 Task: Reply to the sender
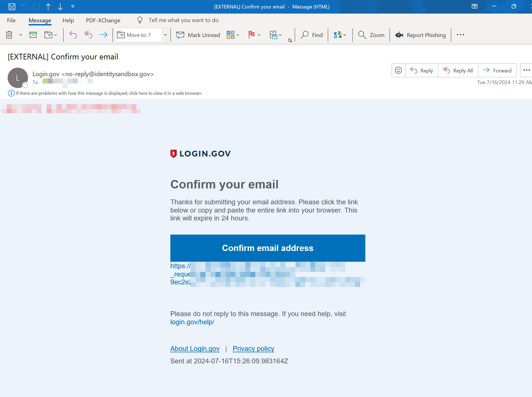coord(421,70)
